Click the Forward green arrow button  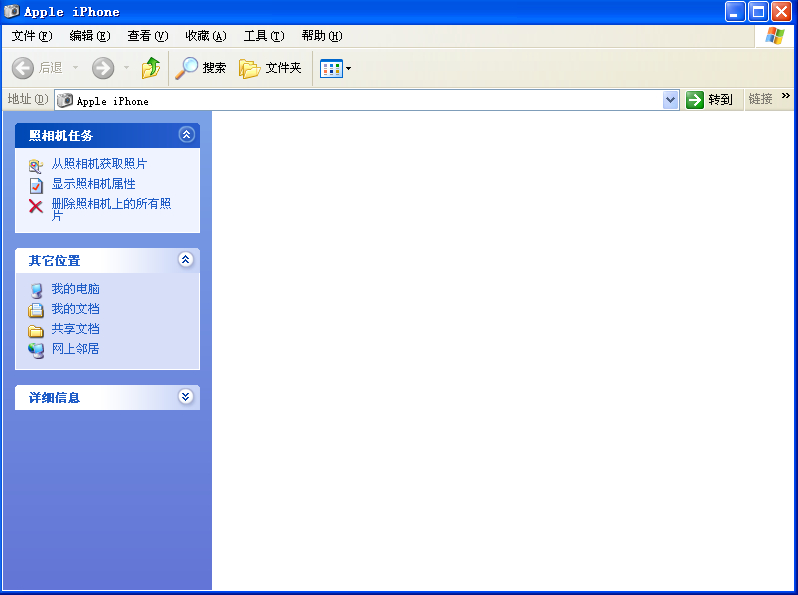pyautogui.click(x=103, y=68)
